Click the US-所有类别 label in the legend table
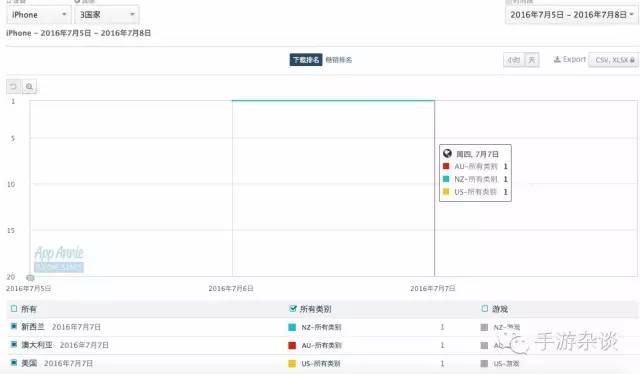 coord(321,363)
